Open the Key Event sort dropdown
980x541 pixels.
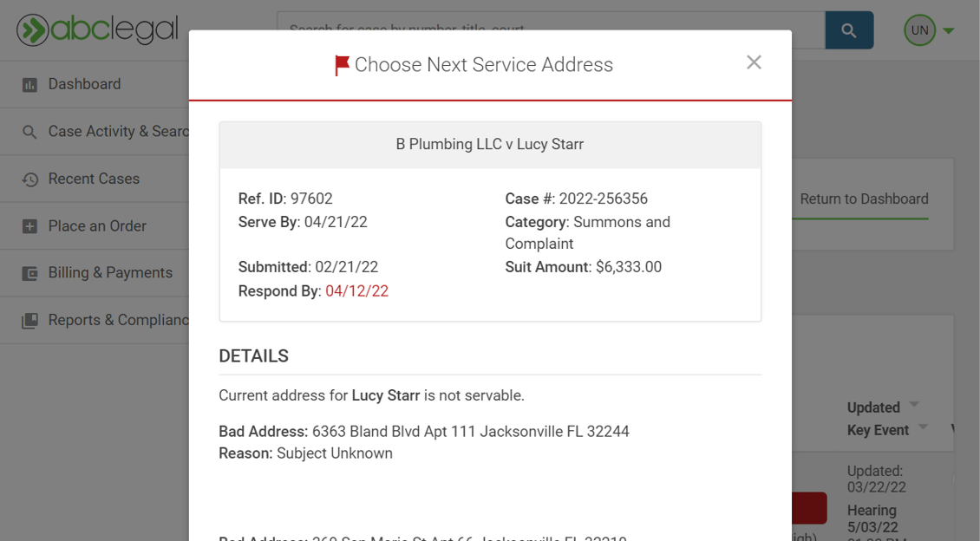(x=923, y=428)
